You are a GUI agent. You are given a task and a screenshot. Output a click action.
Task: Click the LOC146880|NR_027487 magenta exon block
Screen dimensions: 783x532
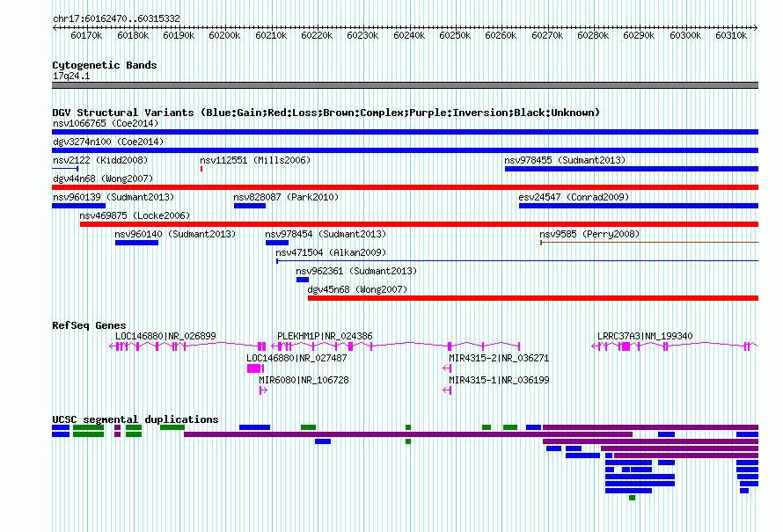click(254, 368)
